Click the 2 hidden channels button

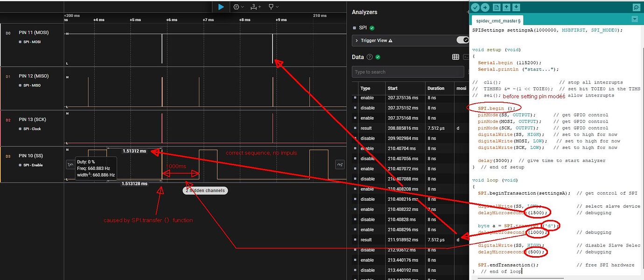(205, 190)
